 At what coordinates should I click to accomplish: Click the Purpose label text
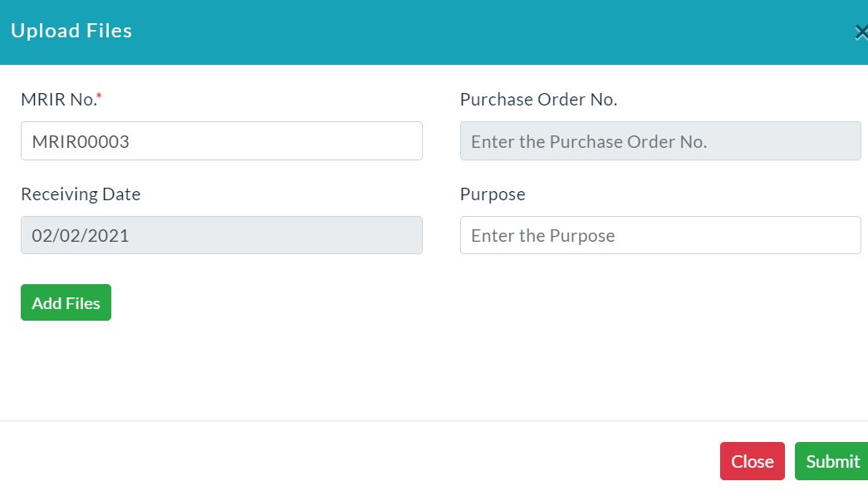pos(493,194)
